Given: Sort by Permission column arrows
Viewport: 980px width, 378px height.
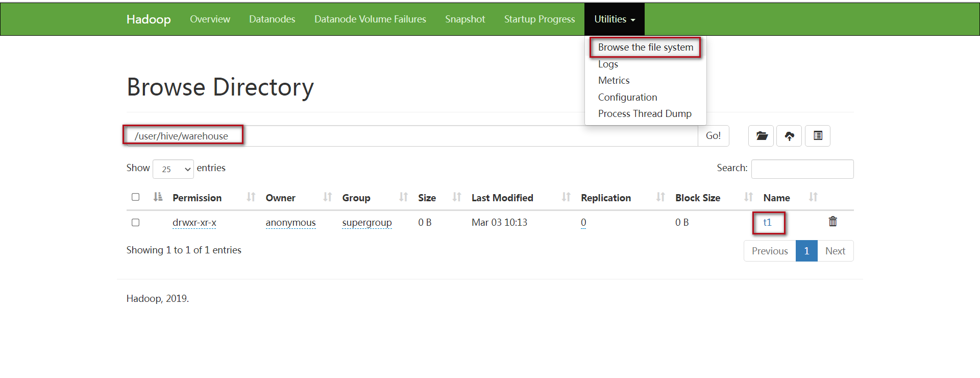Looking at the screenshot, I should (x=251, y=197).
